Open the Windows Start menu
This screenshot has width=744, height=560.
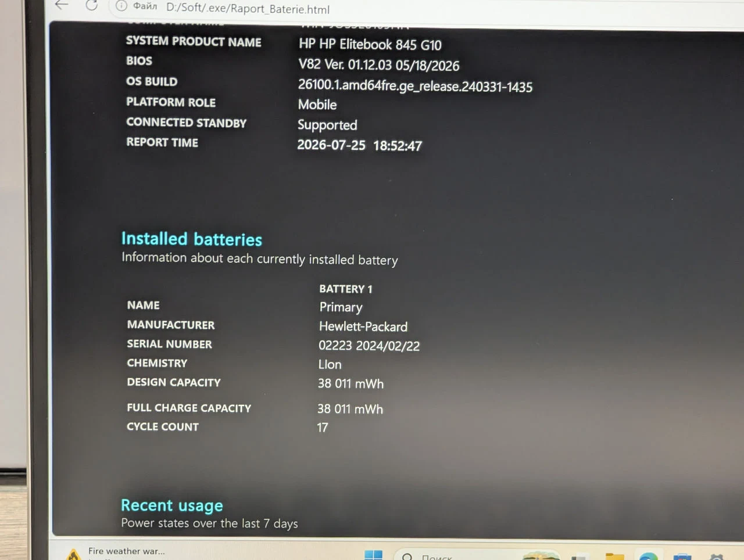click(373, 555)
